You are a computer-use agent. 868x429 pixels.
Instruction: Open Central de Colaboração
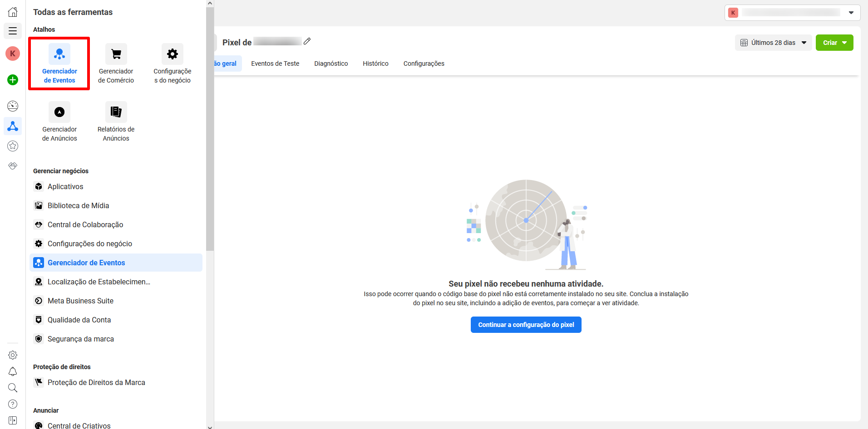pos(116,224)
